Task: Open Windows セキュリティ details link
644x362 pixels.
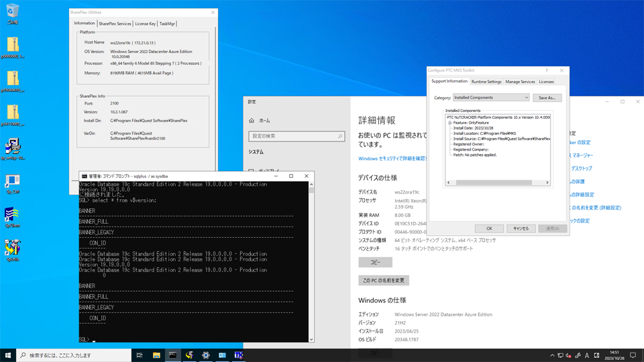Action: click(392, 158)
